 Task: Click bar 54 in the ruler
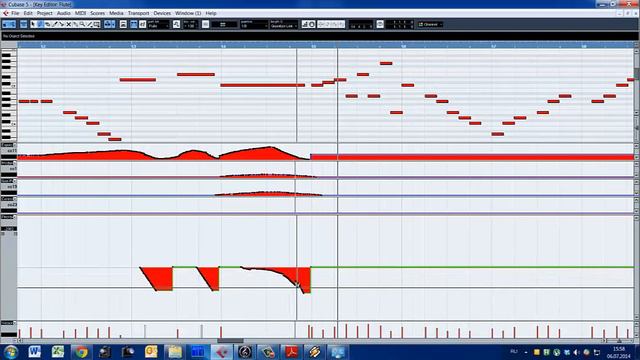pos(223,46)
